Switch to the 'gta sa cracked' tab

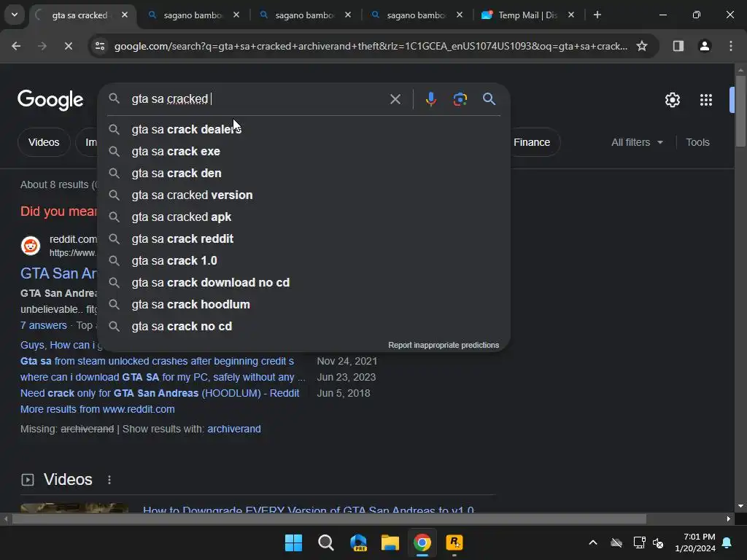(x=80, y=15)
